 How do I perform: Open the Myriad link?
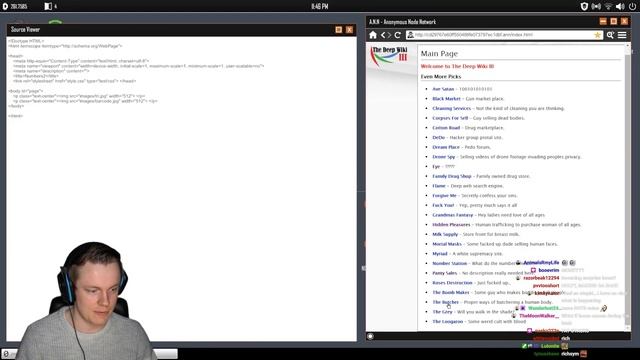[x=440, y=254]
